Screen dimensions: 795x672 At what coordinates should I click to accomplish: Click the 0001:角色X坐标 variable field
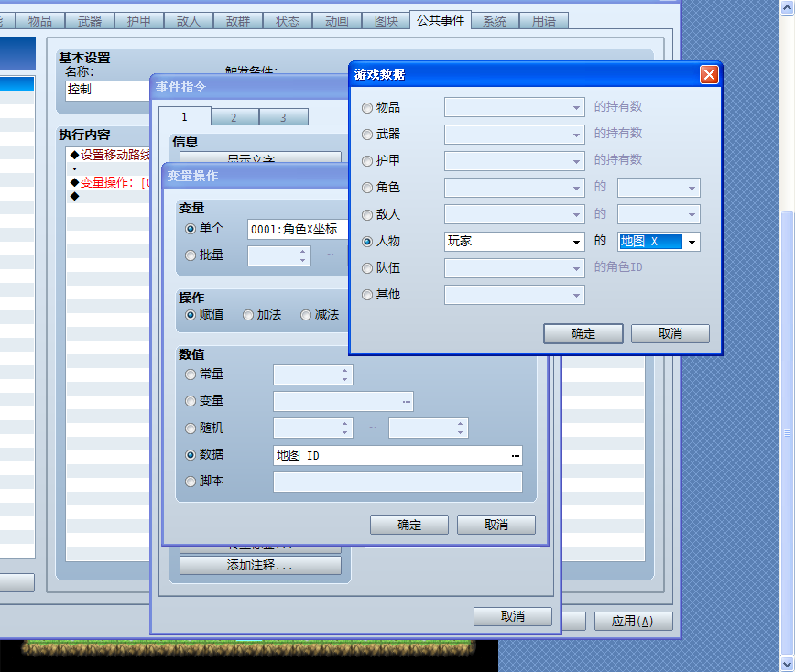pyautogui.click(x=299, y=230)
